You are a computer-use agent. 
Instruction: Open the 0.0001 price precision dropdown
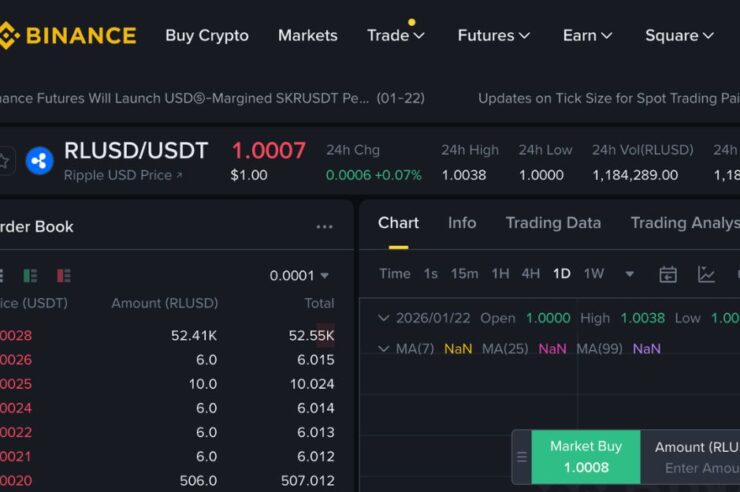pyautogui.click(x=299, y=275)
